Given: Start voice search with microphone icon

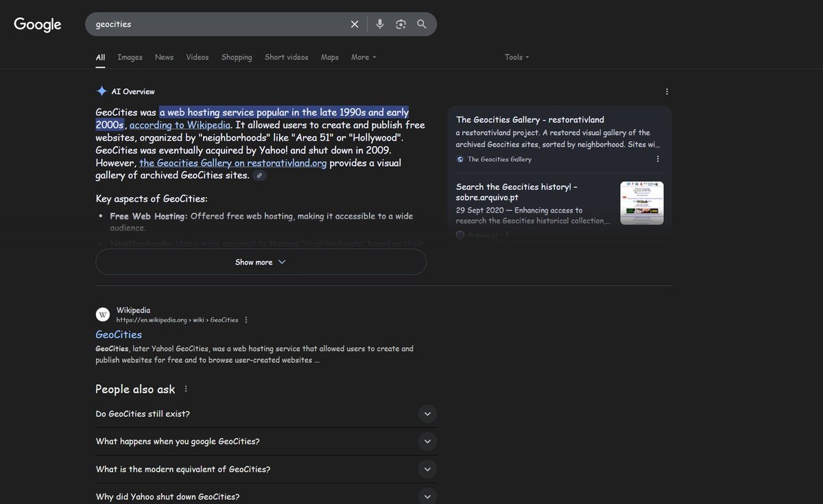Looking at the screenshot, I should [x=380, y=24].
